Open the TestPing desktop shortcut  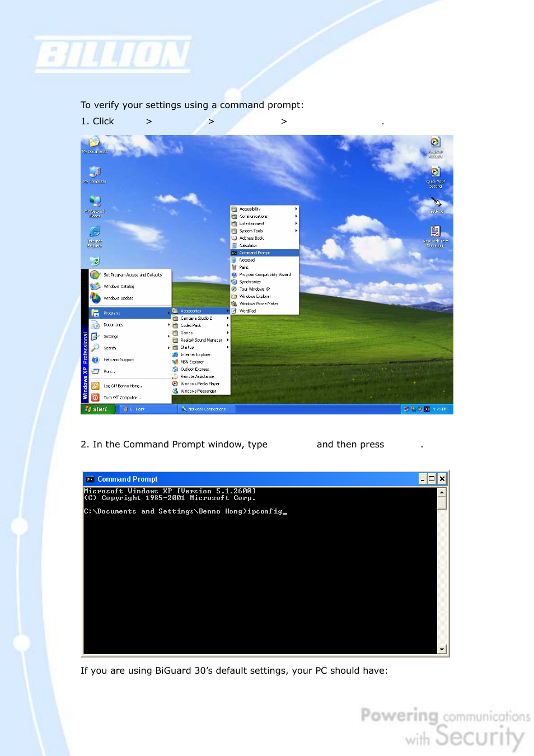pos(435,202)
